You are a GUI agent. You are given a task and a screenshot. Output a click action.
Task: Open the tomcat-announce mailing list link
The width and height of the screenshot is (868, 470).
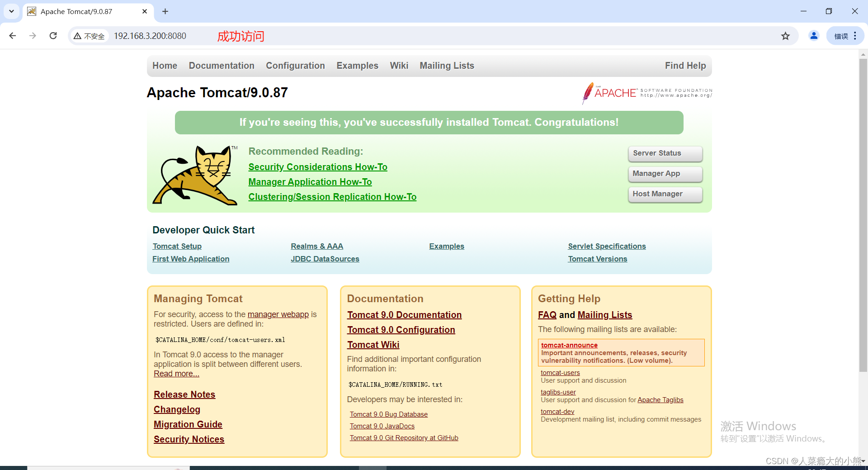click(569, 345)
